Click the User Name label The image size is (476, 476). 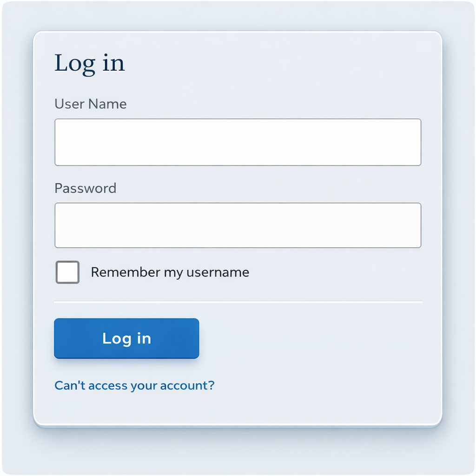tap(90, 104)
